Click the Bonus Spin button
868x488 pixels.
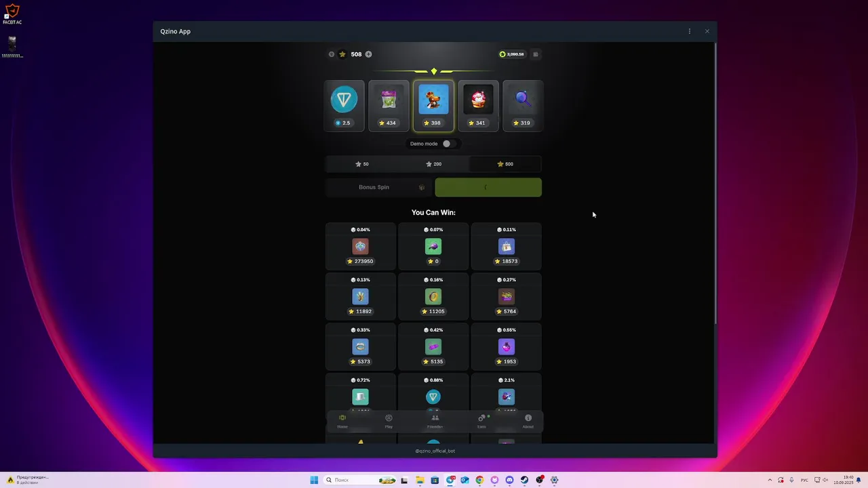(378, 187)
